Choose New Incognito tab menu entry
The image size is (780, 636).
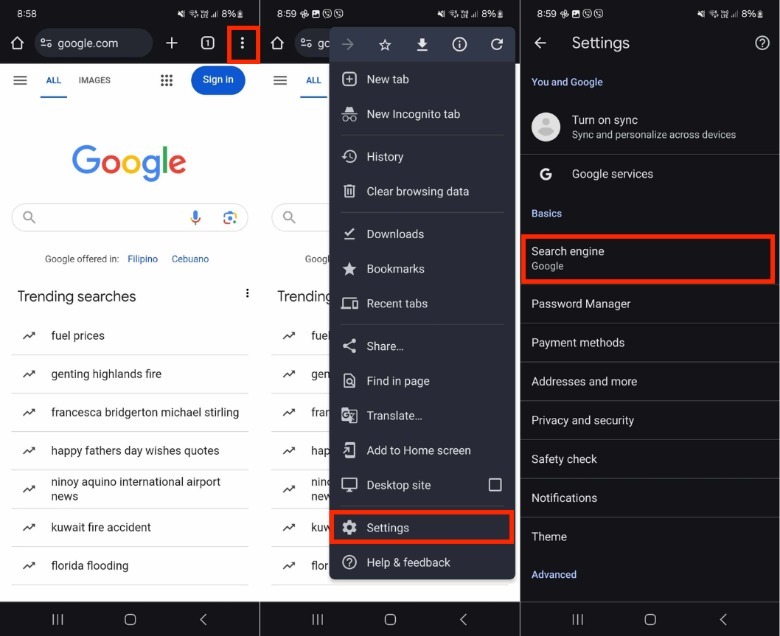point(412,114)
